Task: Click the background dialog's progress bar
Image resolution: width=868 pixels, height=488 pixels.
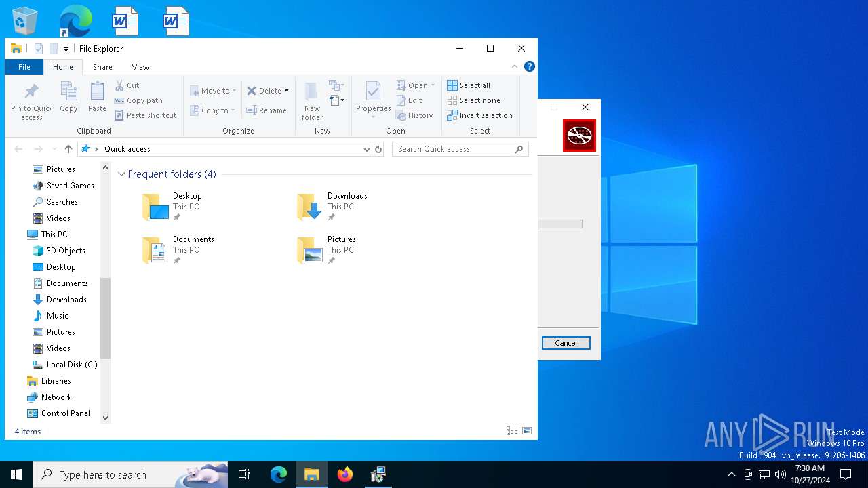Action: [560, 224]
